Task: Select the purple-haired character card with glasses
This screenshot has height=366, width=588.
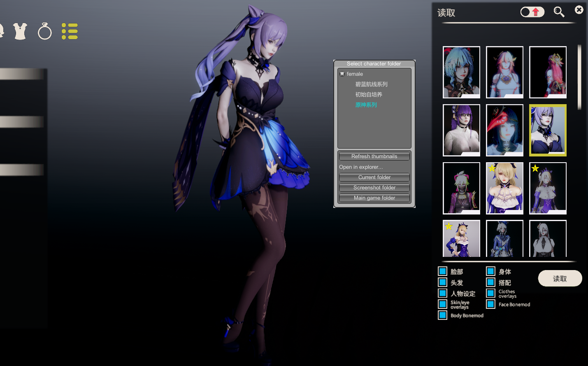Action: 461,130
